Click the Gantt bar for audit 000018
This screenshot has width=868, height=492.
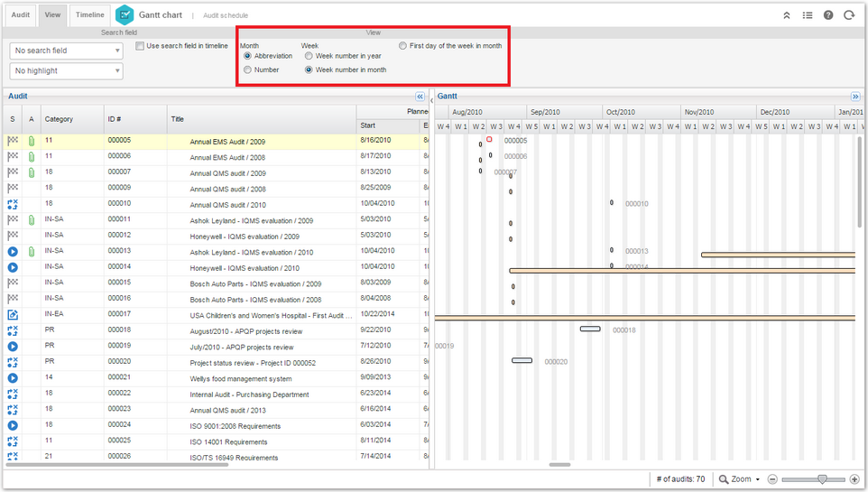pyautogui.click(x=590, y=330)
